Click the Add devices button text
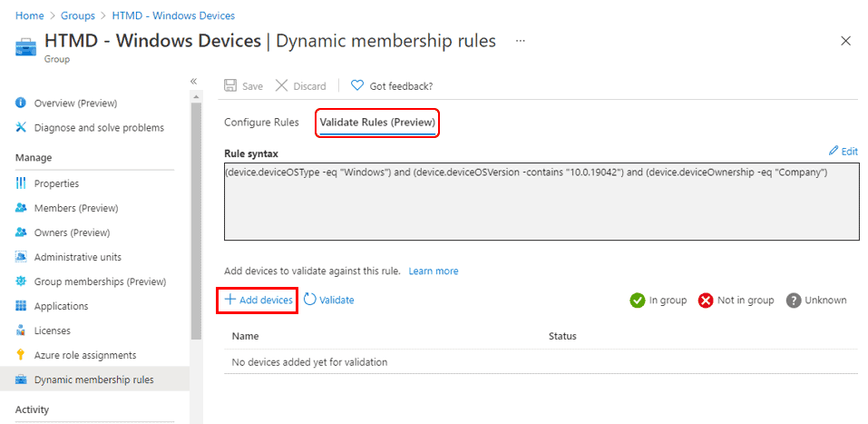This screenshot has width=868, height=424. tap(266, 300)
